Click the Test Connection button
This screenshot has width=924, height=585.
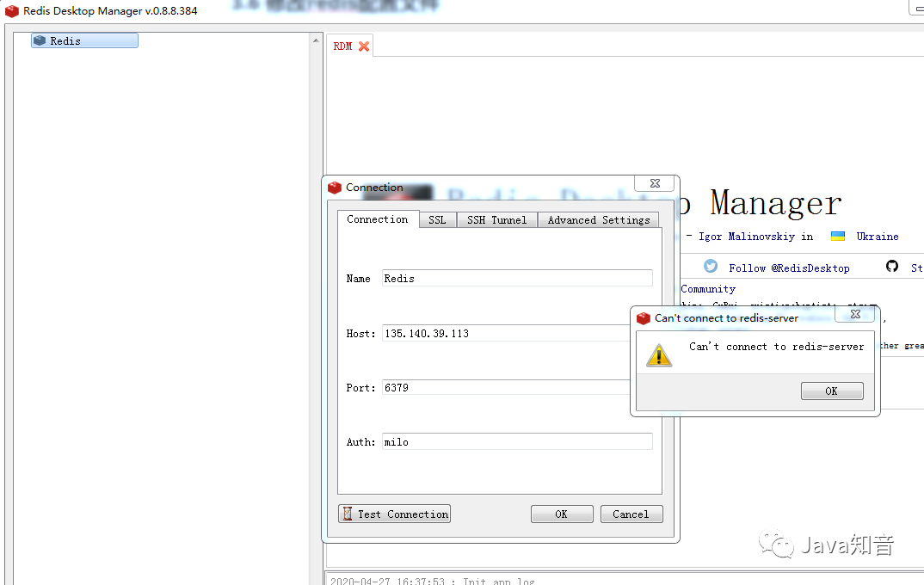pyautogui.click(x=394, y=514)
